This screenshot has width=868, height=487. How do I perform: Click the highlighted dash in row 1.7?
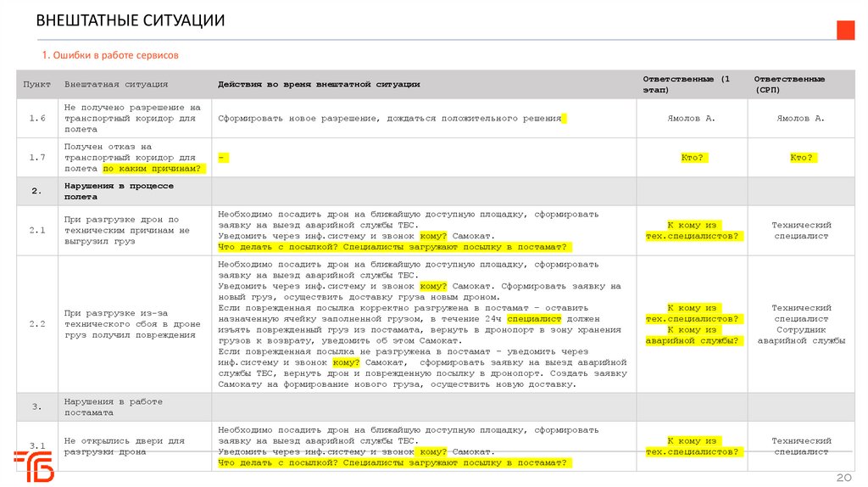click(x=223, y=157)
